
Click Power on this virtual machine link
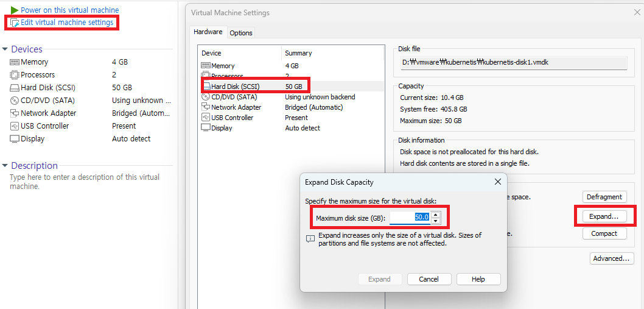(70, 10)
